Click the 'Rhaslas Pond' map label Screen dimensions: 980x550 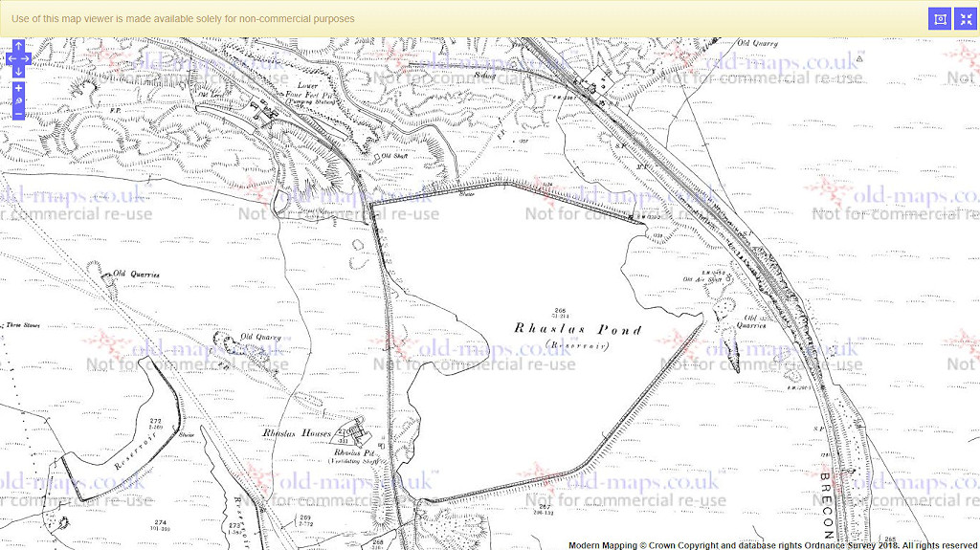pos(577,329)
